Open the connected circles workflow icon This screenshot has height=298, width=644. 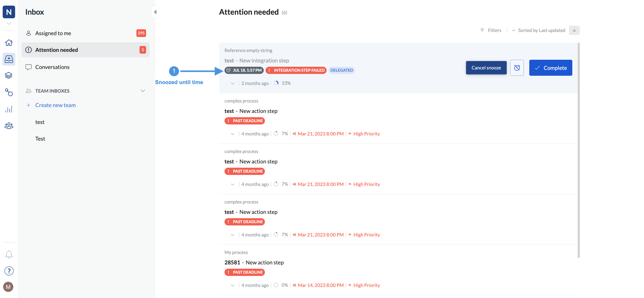coord(9,92)
